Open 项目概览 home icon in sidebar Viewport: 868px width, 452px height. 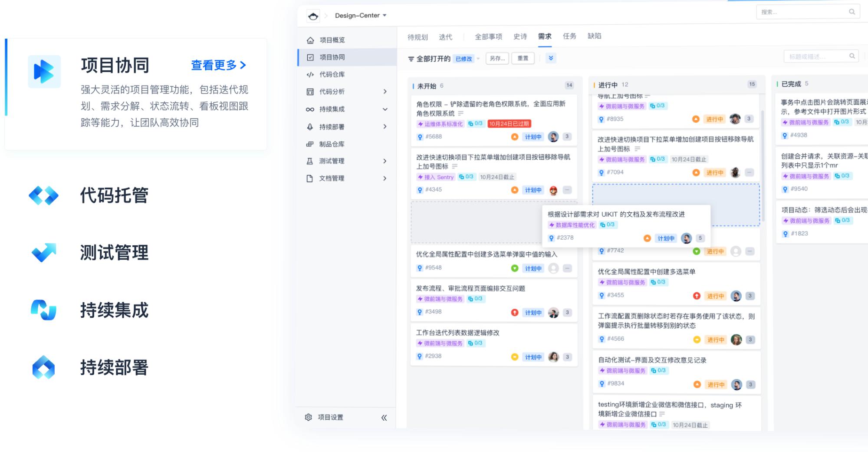(310, 40)
